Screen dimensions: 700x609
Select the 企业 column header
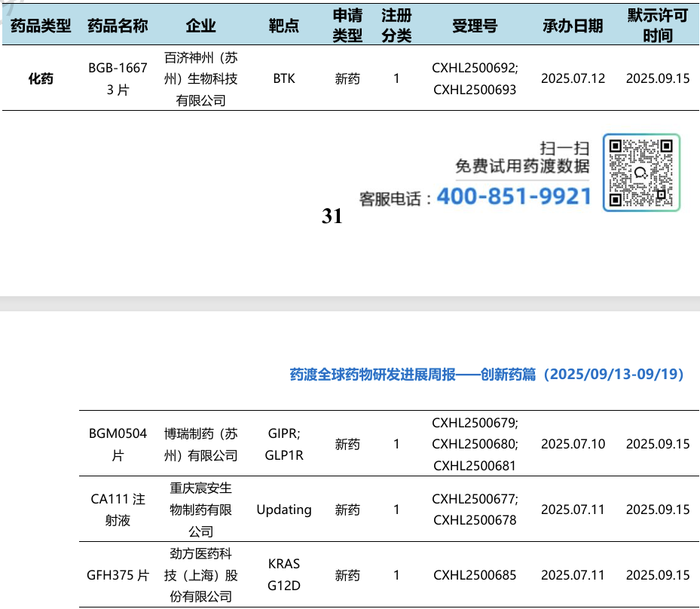[201, 26]
